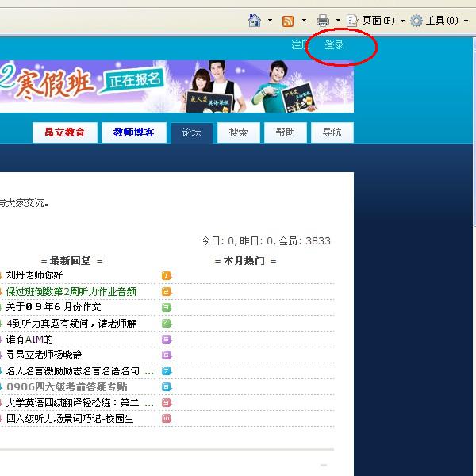
Task: Click the orange RSS feeds icon
Action: point(288,21)
